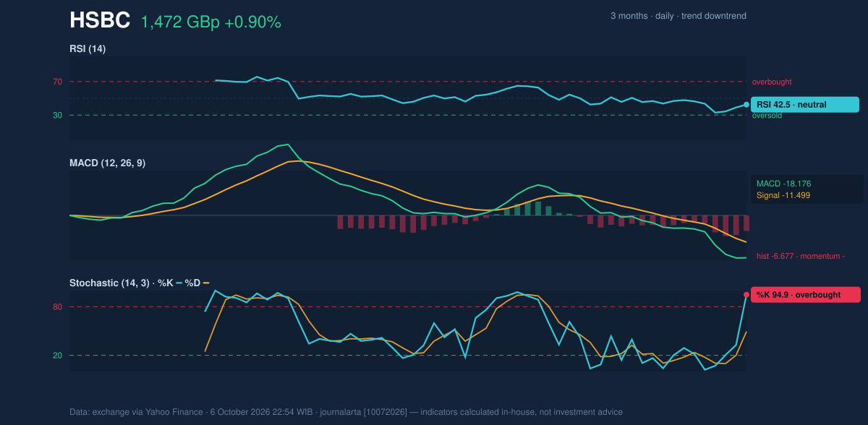Click the 'hist -6.677 · momentum -' label

tap(801, 256)
